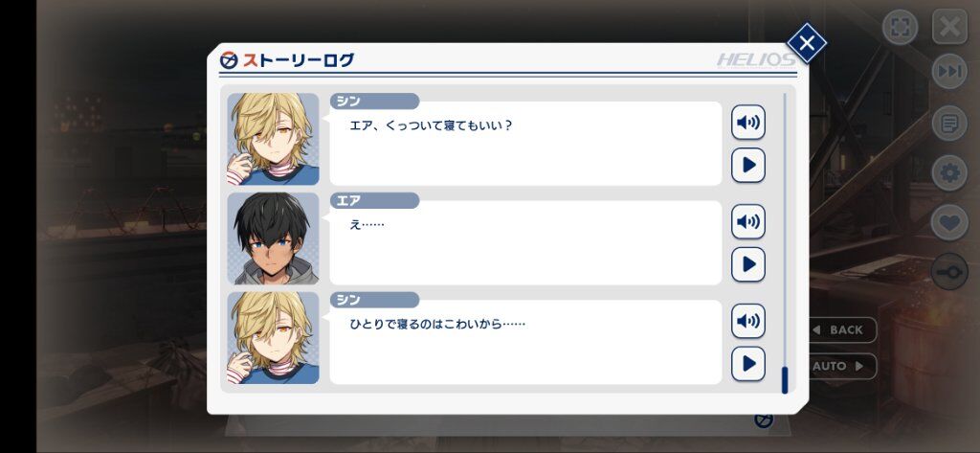Click the BACK button
This screenshot has width=980, height=453.
coord(843,329)
